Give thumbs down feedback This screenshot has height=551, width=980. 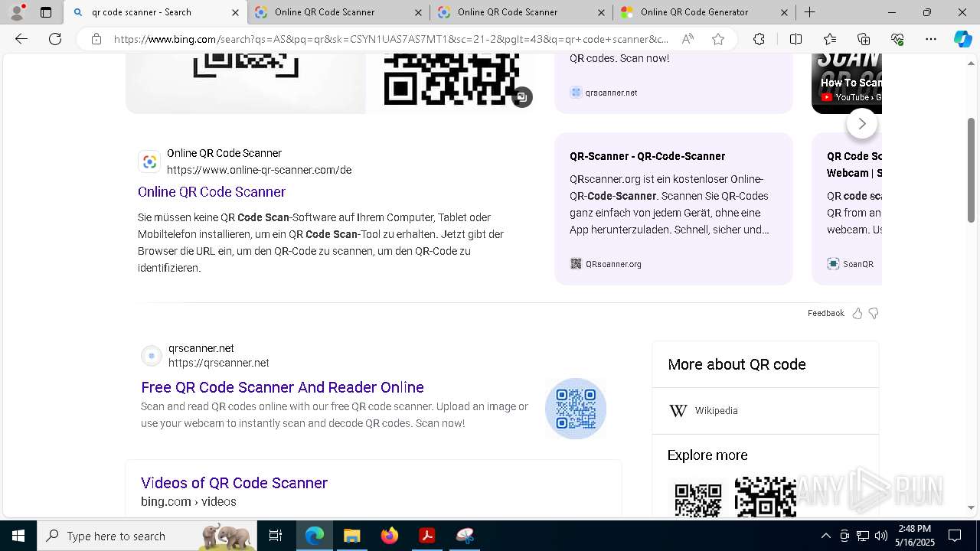click(874, 313)
